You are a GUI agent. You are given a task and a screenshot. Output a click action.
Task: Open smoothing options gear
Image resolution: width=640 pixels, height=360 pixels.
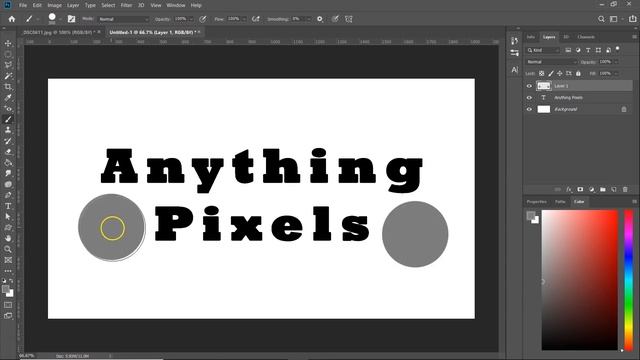pos(320,19)
